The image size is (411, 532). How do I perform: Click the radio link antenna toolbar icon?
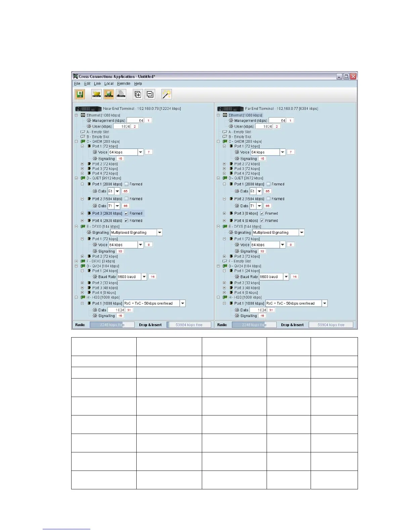[121, 94]
